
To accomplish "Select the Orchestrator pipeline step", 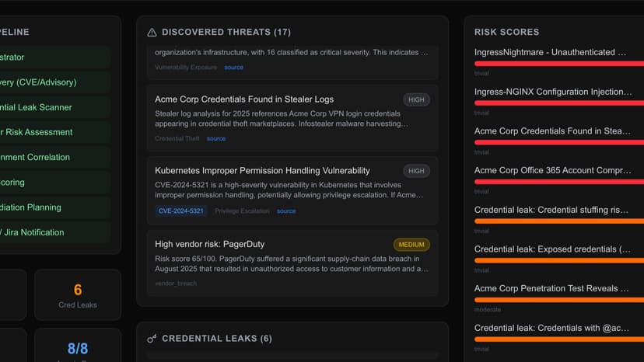I will coord(55,57).
